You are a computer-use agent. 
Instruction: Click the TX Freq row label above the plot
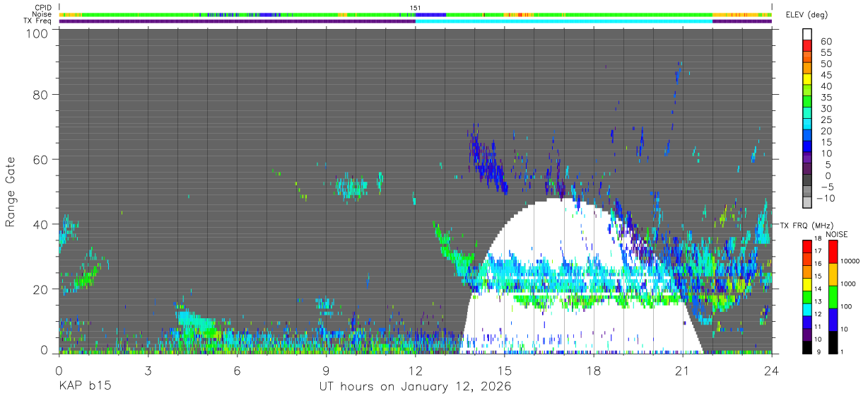point(38,21)
